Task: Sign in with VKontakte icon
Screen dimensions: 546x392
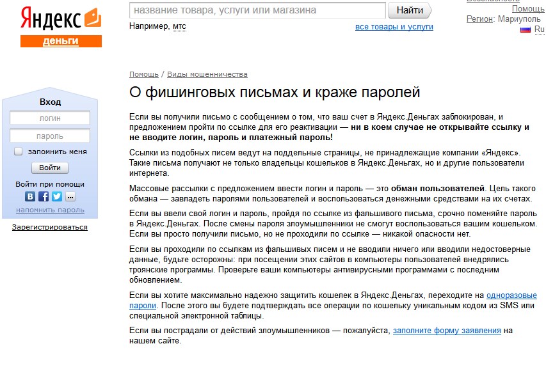Action: pyautogui.click(x=30, y=196)
